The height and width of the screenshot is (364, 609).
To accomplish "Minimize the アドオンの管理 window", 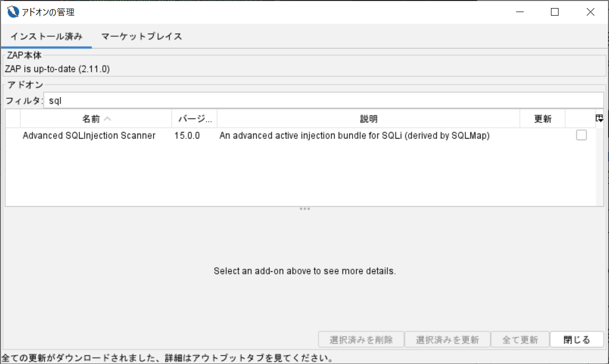I will [x=519, y=12].
